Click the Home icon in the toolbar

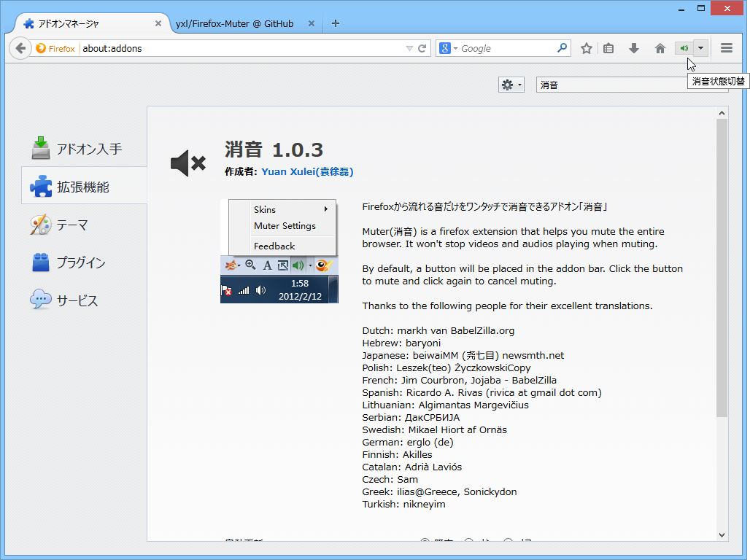[659, 47]
